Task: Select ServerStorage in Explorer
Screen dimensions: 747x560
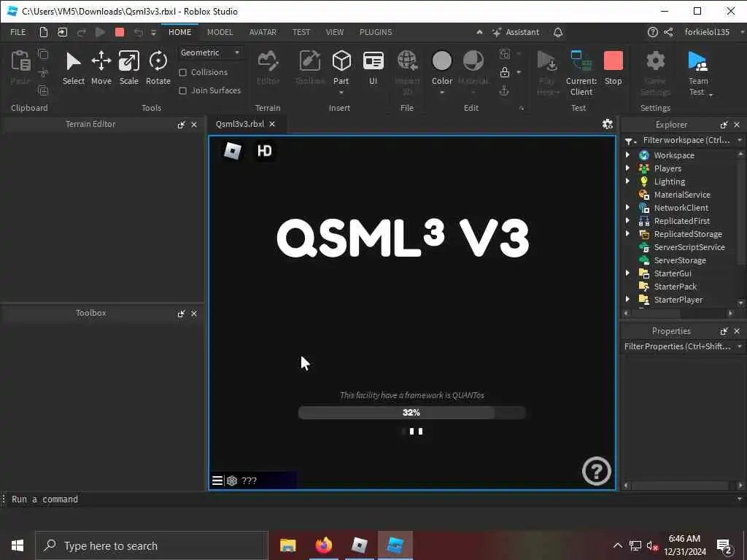Action: 680,260
